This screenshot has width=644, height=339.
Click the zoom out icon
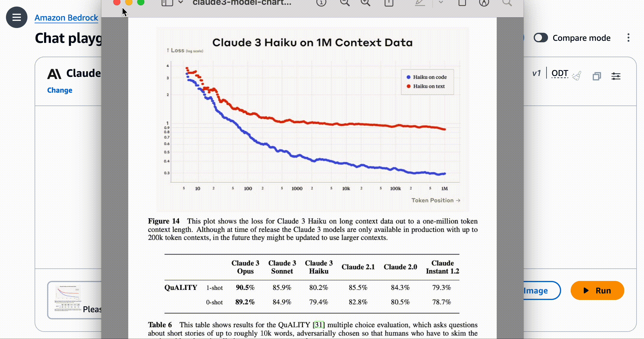point(345,3)
